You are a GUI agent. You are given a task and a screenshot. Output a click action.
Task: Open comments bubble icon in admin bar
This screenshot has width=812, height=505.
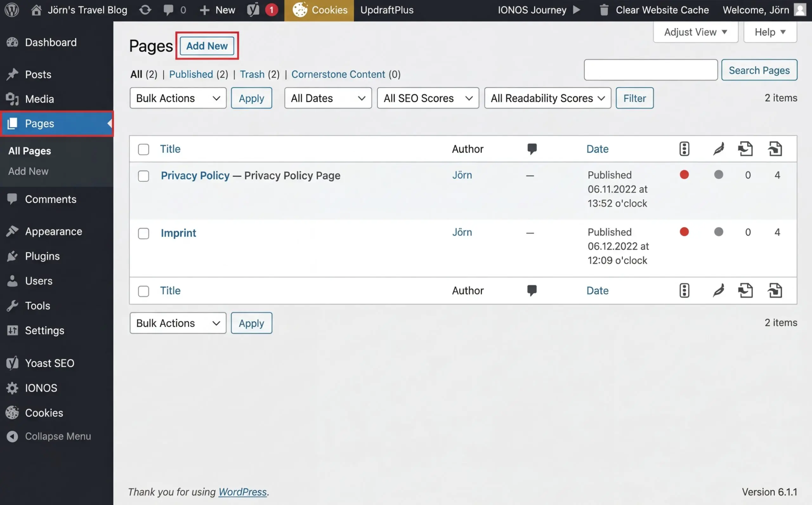pyautogui.click(x=169, y=10)
